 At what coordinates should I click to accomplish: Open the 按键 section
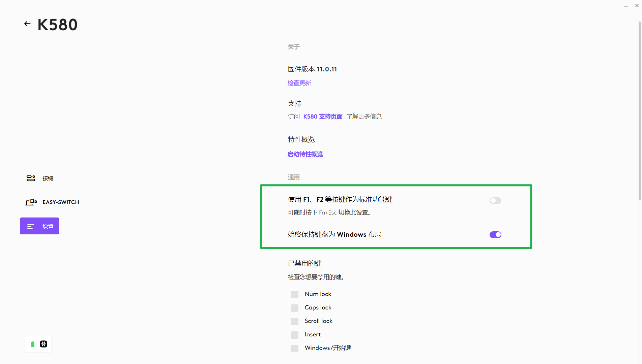click(x=48, y=178)
